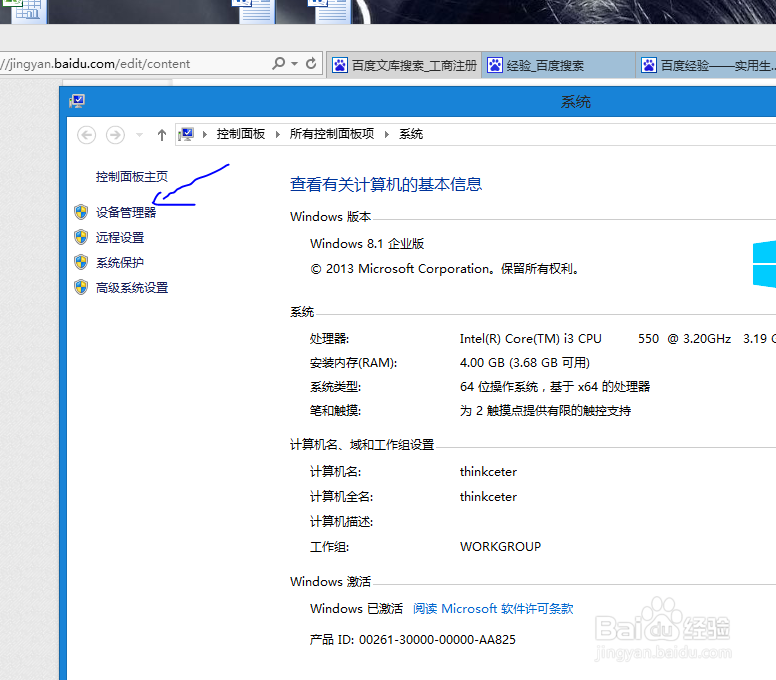Click the Windows 激活 section header
The width and height of the screenshot is (776, 680).
click(331, 582)
